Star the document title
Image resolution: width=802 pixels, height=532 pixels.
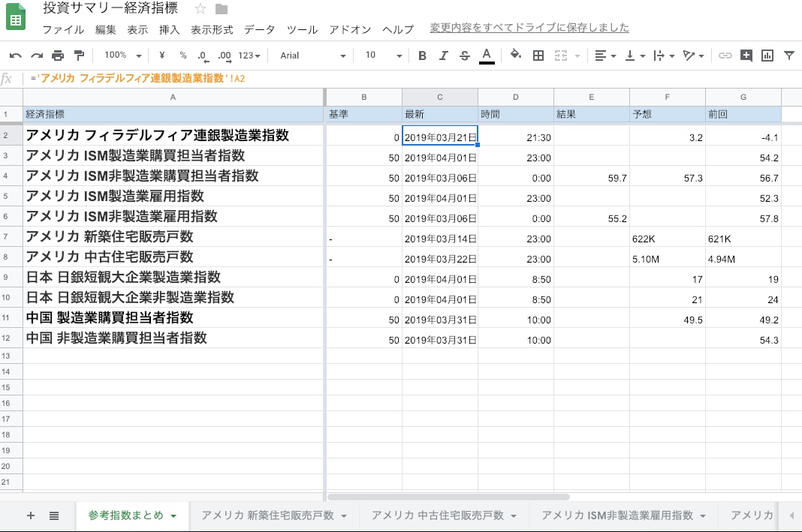coord(200,9)
